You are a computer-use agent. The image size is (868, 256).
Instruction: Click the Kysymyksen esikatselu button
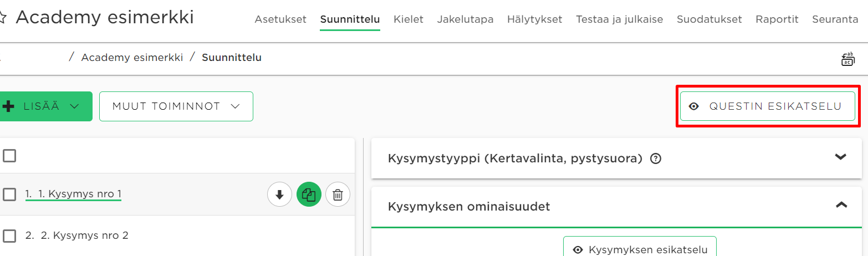(x=640, y=248)
